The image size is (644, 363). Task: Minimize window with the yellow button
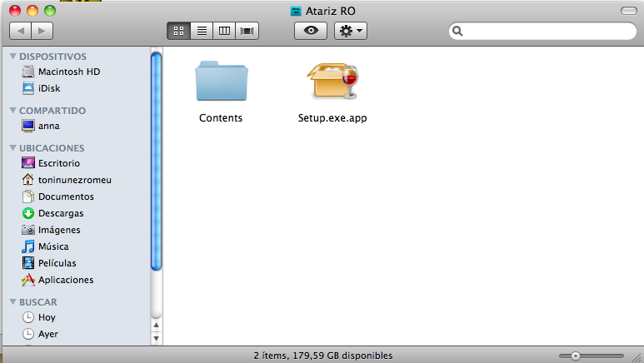[x=32, y=11]
